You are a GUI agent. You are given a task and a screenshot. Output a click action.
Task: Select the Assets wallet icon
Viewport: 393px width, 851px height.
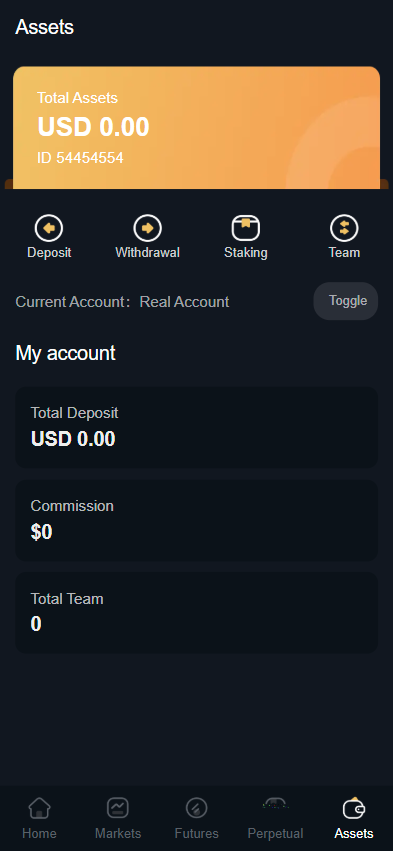(x=354, y=808)
